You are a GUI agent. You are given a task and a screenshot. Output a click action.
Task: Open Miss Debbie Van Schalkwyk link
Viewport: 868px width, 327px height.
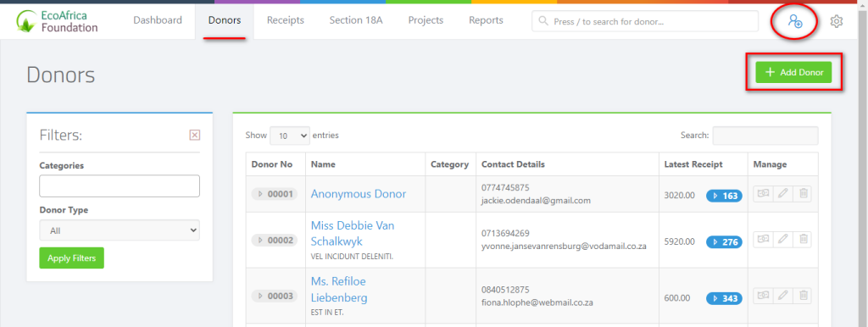click(x=353, y=234)
